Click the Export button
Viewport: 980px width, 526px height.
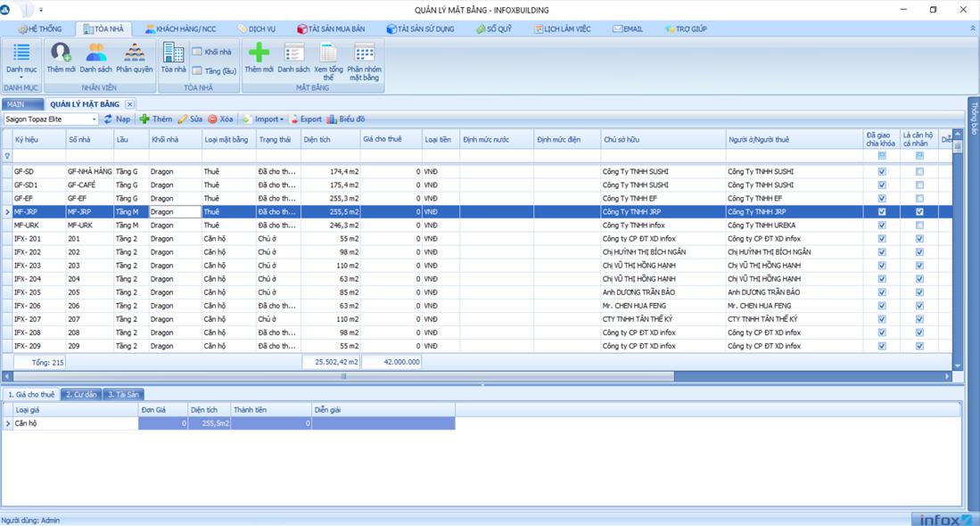click(306, 119)
